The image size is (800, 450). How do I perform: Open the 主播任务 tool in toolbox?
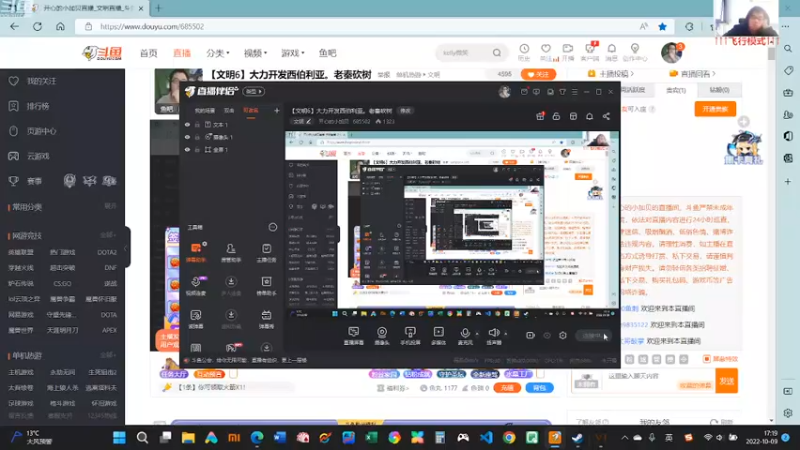tap(266, 252)
